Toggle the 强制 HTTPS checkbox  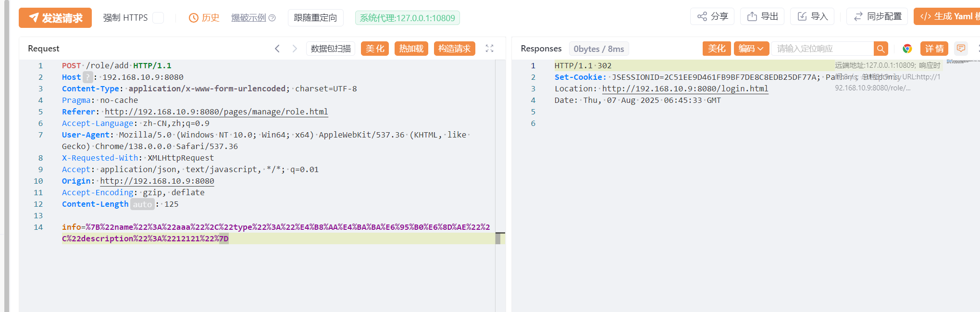[158, 18]
